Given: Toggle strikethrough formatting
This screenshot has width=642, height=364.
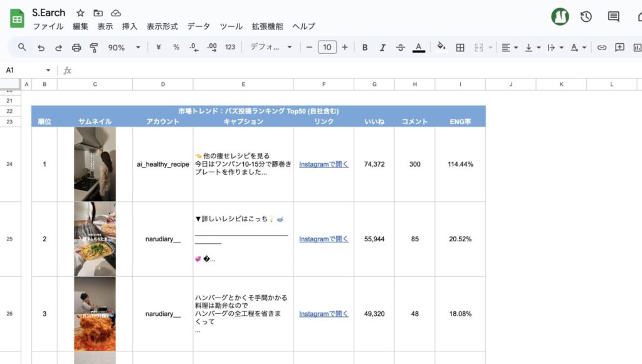Looking at the screenshot, I should [401, 48].
